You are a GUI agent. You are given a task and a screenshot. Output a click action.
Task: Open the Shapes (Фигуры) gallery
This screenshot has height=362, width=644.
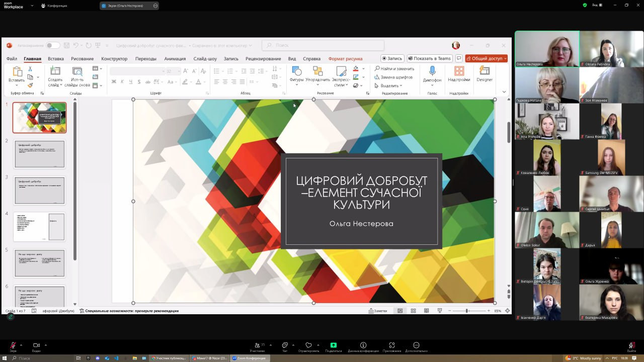[296, 73]
